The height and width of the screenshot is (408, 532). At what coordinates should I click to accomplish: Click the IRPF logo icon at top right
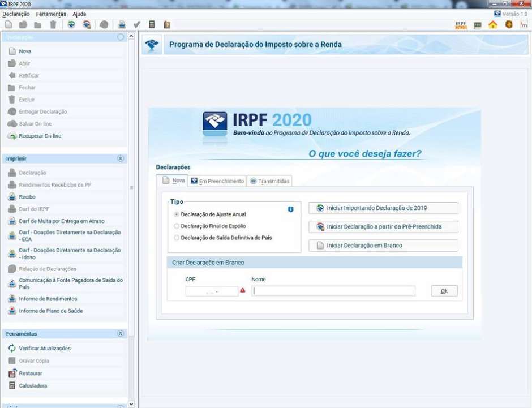461,25
